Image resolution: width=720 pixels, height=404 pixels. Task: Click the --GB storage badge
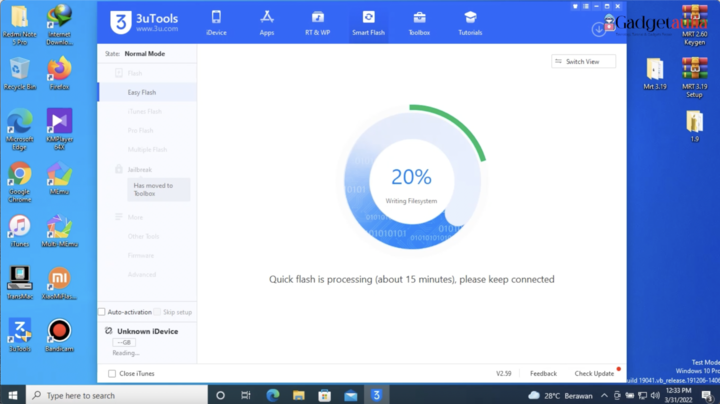point(124,342)
